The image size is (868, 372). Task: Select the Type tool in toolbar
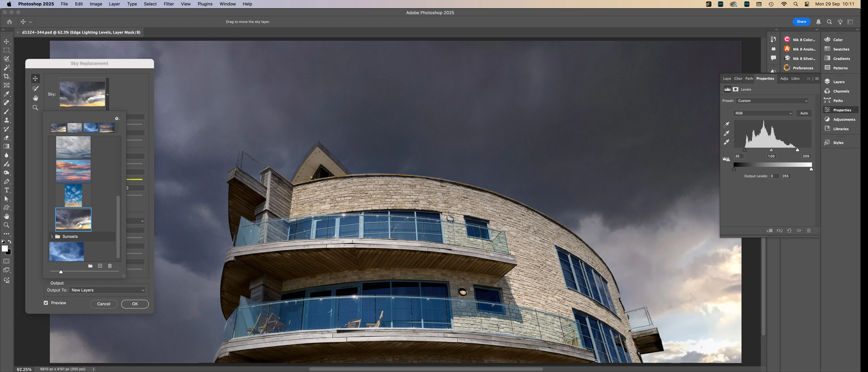[6, 190]
